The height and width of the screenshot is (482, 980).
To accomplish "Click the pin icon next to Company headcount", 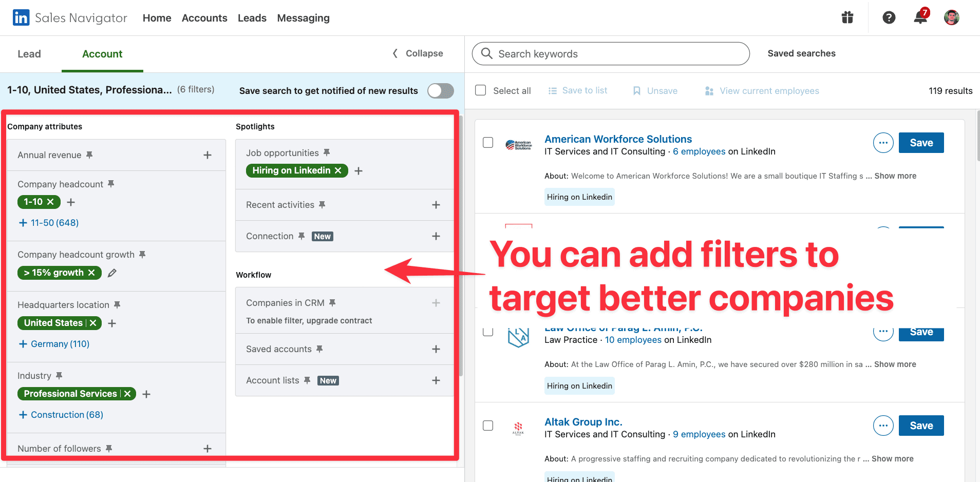I will (x=111, y=184).
